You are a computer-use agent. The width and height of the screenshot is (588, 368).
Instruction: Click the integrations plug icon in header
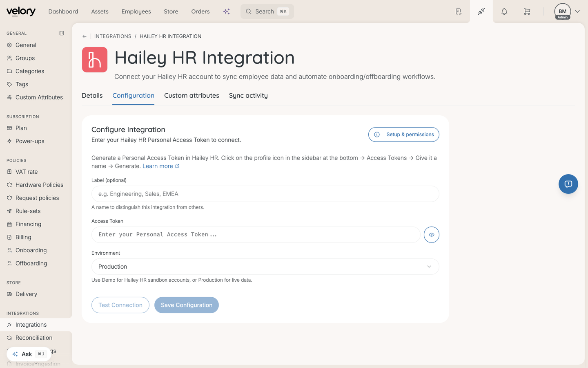pos(481,11)
